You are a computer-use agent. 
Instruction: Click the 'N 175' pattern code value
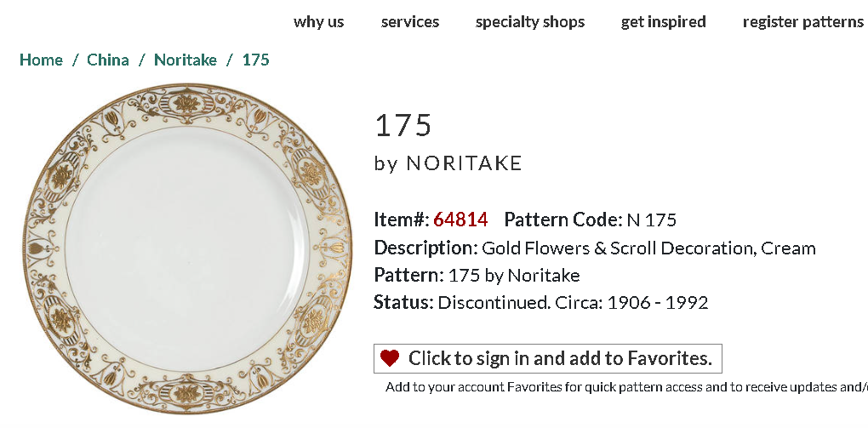point(652,220)
